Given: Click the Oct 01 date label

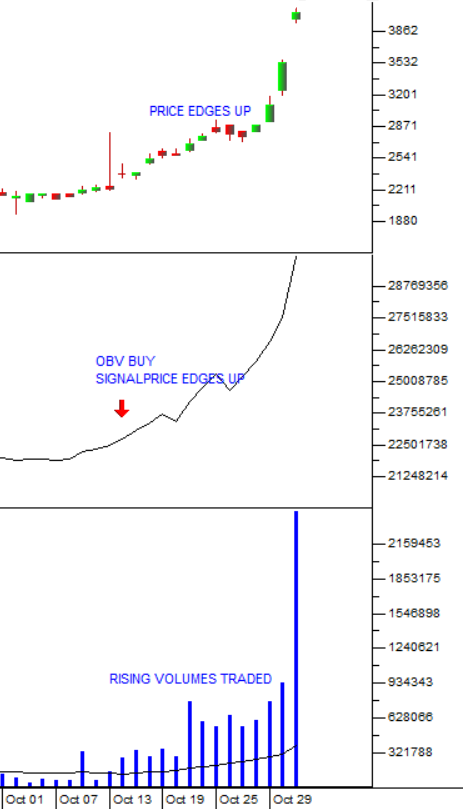Looking at the screenshot, I should point(25,800).
